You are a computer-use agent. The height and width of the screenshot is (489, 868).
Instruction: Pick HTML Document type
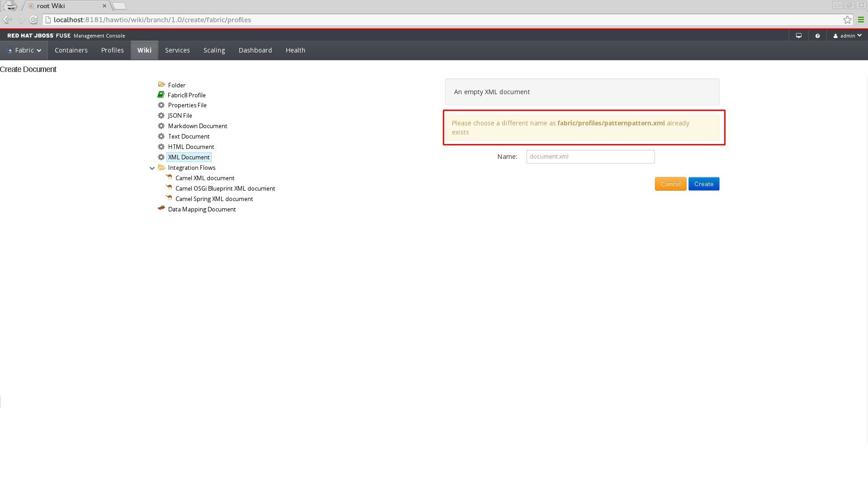(191, 147)
